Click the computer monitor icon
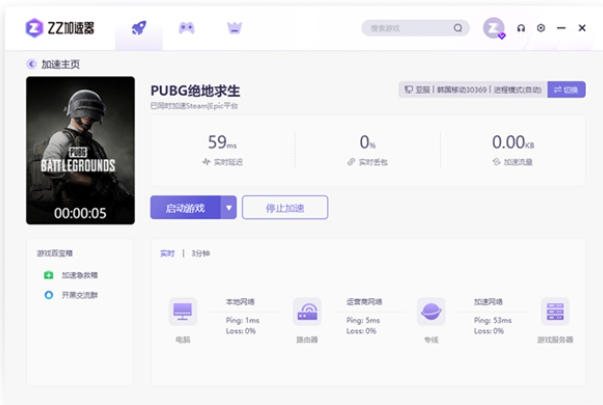 click(183, 312)
